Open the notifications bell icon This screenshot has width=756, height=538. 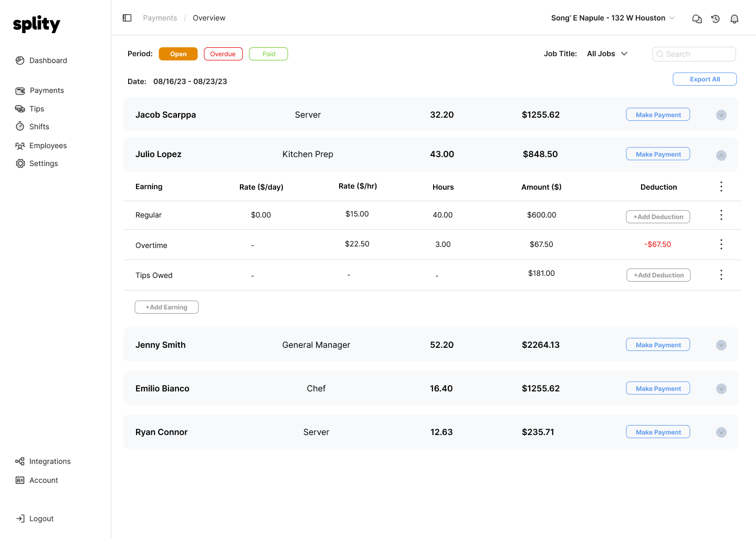click(734, 19)
